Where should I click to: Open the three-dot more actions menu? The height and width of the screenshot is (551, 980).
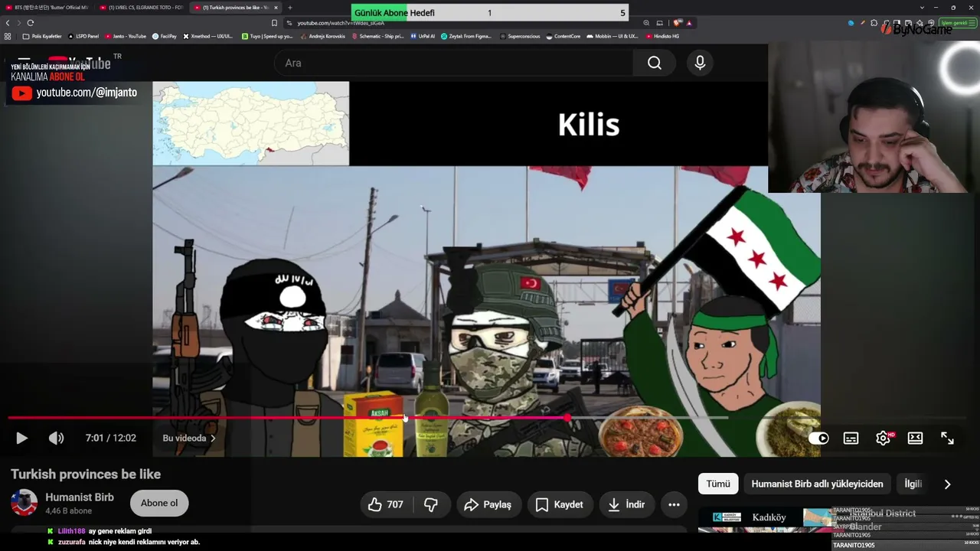coord(674,504)
